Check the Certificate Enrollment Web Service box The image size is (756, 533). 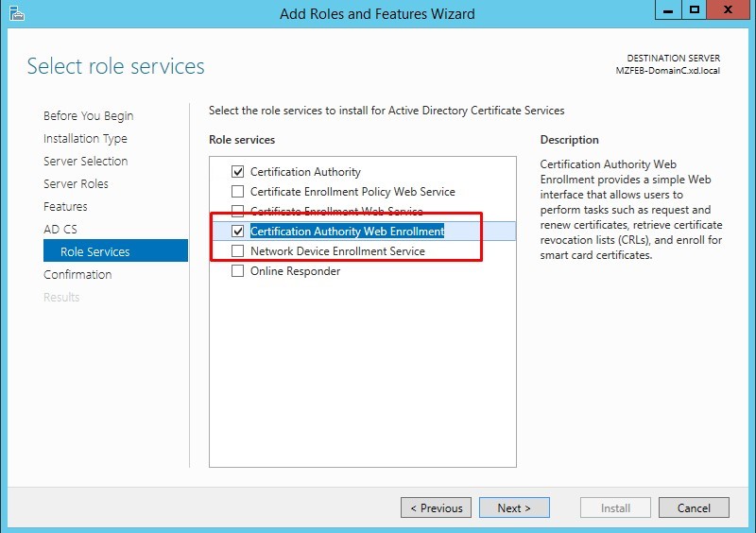pyautogui.click(x=238, y=212)
